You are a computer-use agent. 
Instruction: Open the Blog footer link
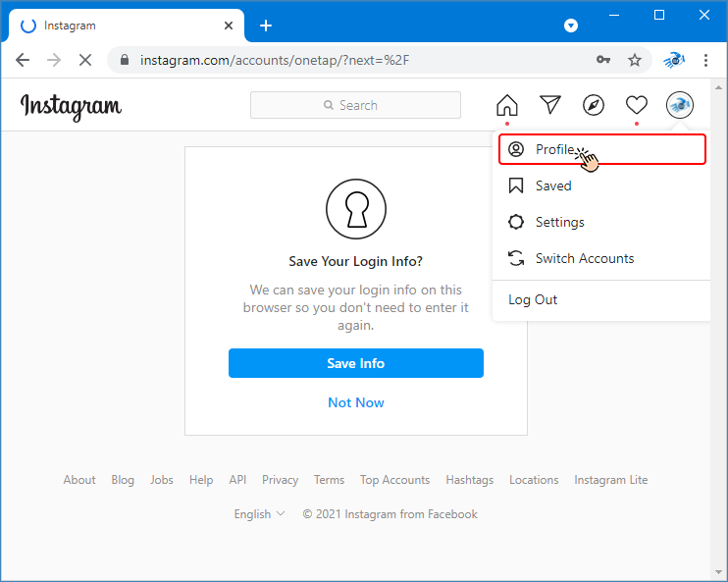[123, 480]
